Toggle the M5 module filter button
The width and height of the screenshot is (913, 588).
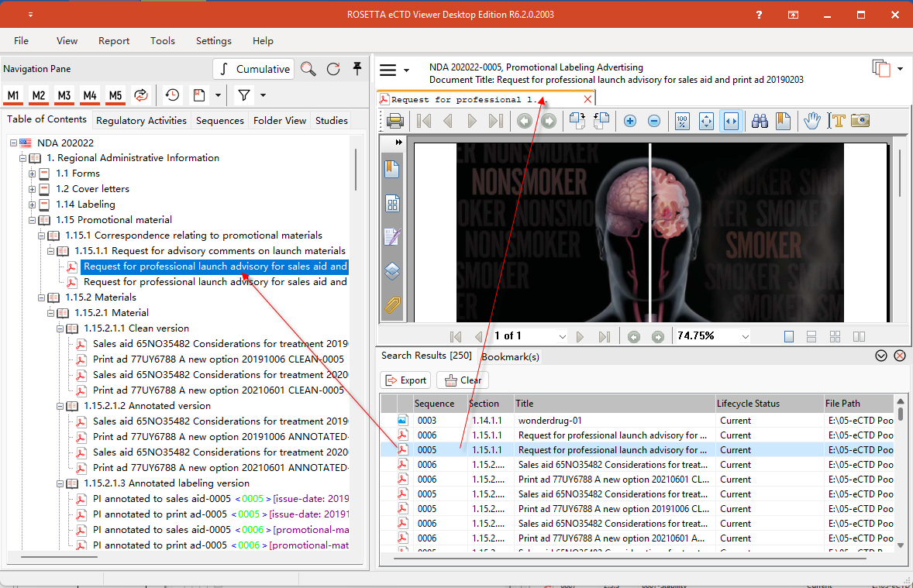coord(115,95)
